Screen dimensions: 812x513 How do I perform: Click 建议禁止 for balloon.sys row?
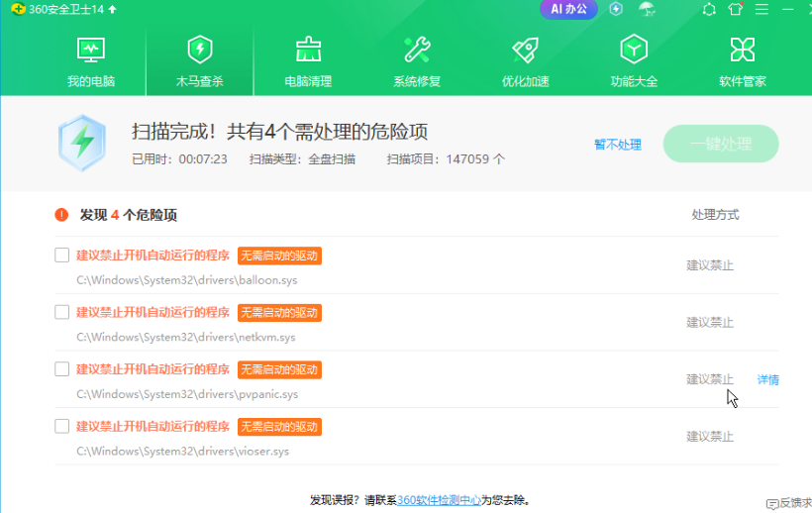coord(710,265)
